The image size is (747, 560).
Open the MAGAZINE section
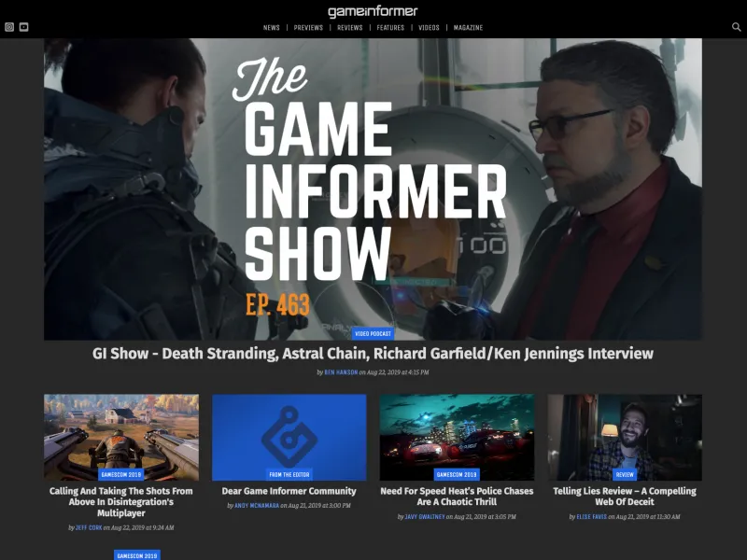(x=466, y=27)
